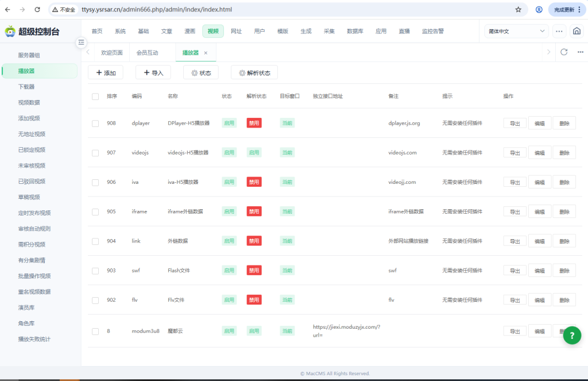Click the browser address bar URL

coord(157,9)
